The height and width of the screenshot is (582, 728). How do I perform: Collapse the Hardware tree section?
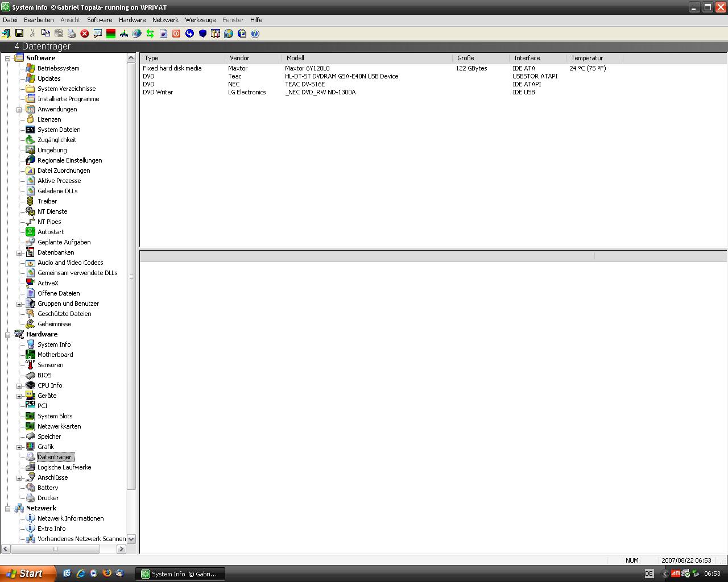(x=8, y=335)
